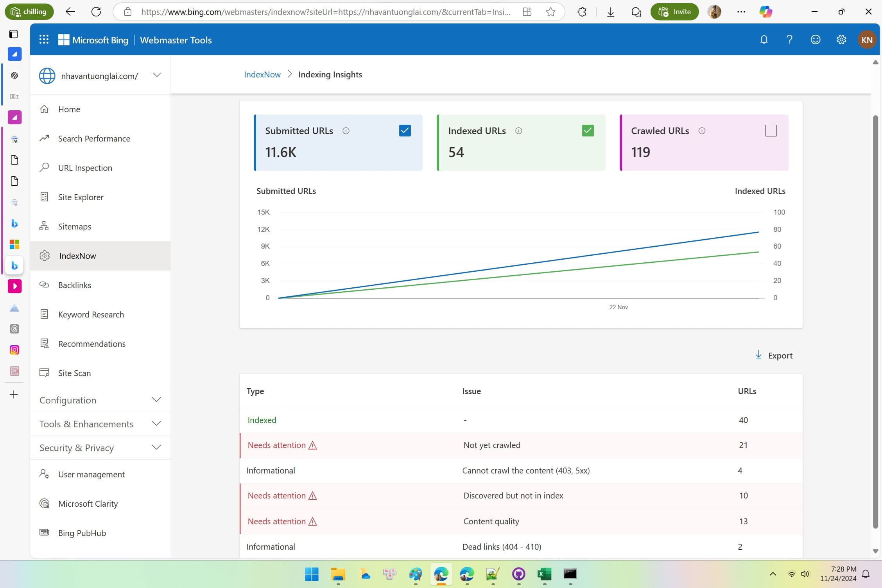
Task: Click the browser profile picture
Action: point(714,12)
